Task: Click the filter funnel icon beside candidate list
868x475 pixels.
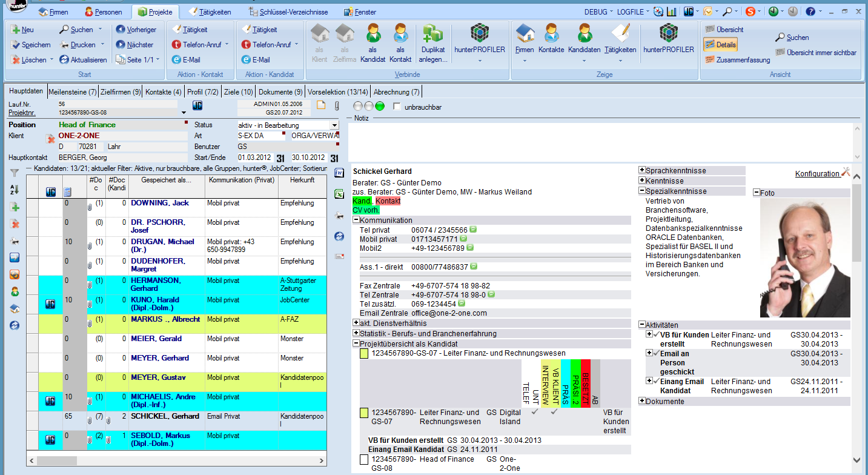Action: (x=15, y=173)
